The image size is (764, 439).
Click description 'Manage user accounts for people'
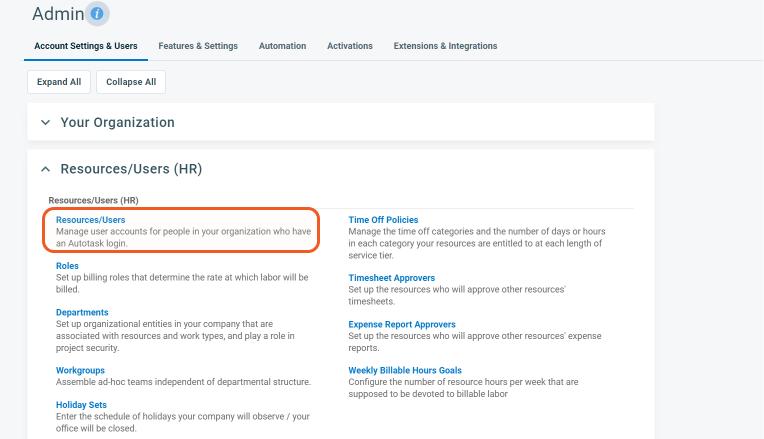(x=183, y=237)
